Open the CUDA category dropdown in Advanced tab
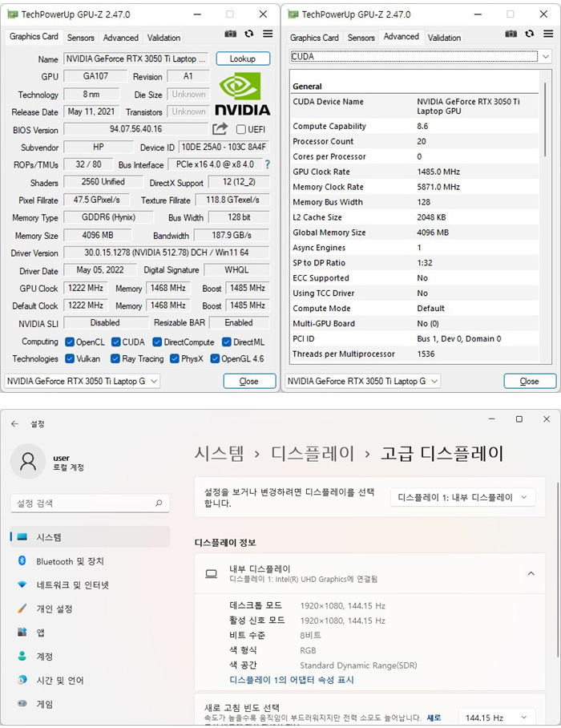The image size is (561, 728). pyautogui.click(x=421, y=57)
